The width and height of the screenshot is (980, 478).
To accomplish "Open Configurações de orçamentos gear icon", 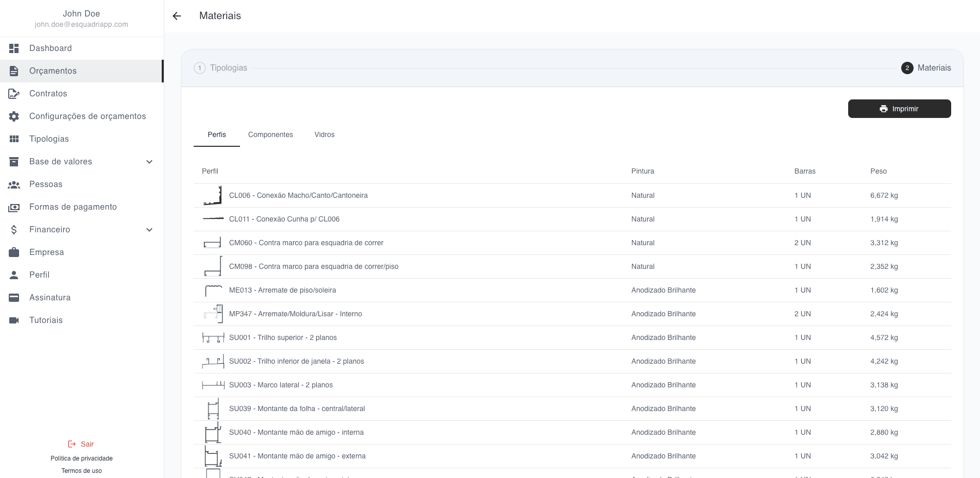I will (14, 116).
